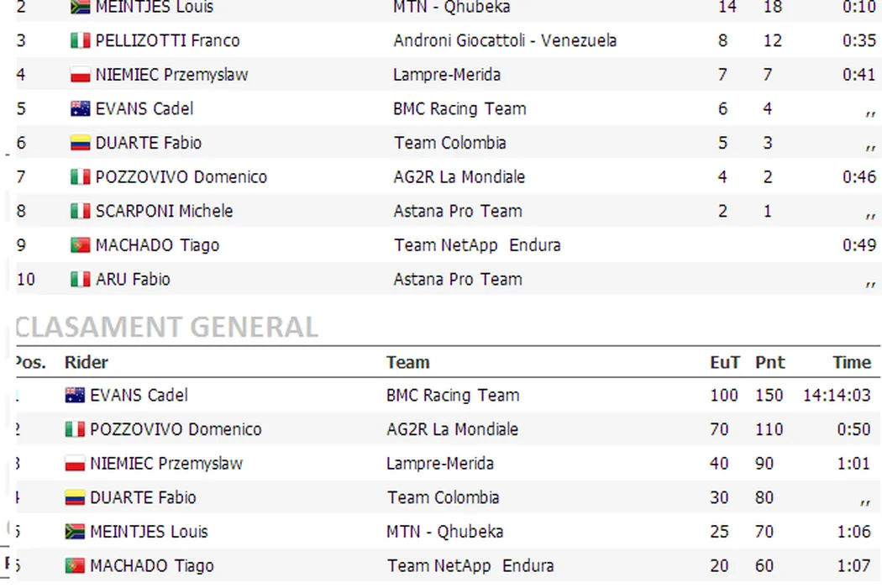Click the Rider column header
Screen dimensions: 882x588
[87, 363]
